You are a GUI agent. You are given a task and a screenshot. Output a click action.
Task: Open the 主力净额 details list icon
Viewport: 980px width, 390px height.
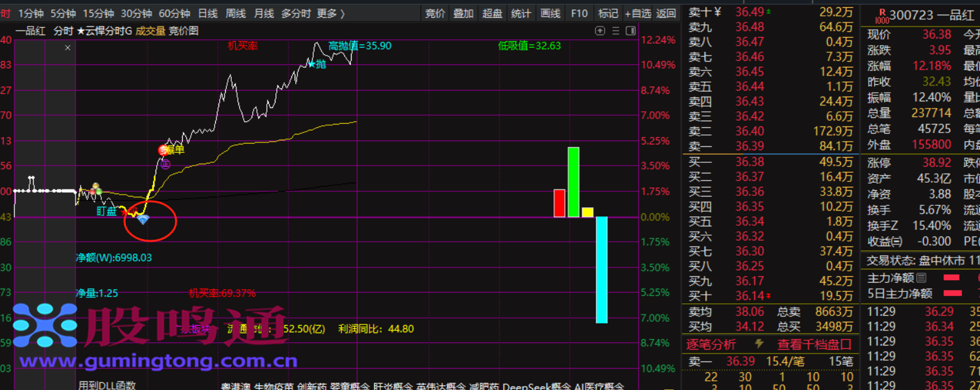coord(921,278)
